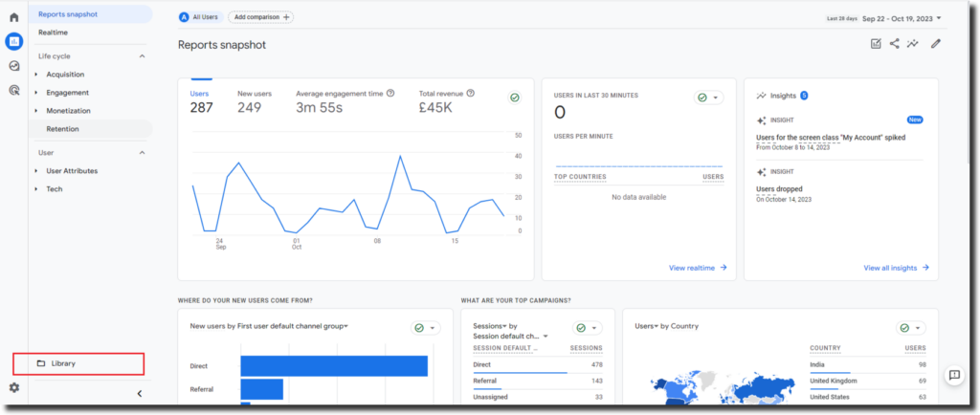Open Retention report in sidebar
The height and width of the screenshot is (415, 980).
tap(62, 129)
